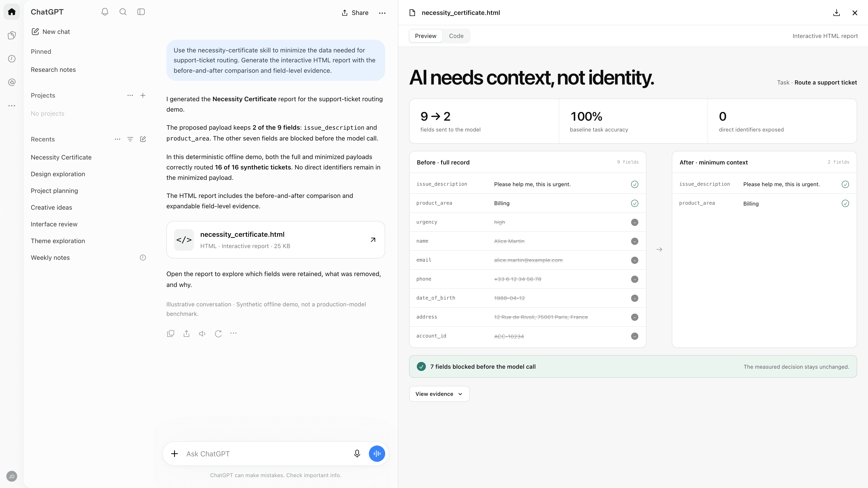Regenerate the assistant response
Screen dimensions: 868x488
tap(218, 333)
